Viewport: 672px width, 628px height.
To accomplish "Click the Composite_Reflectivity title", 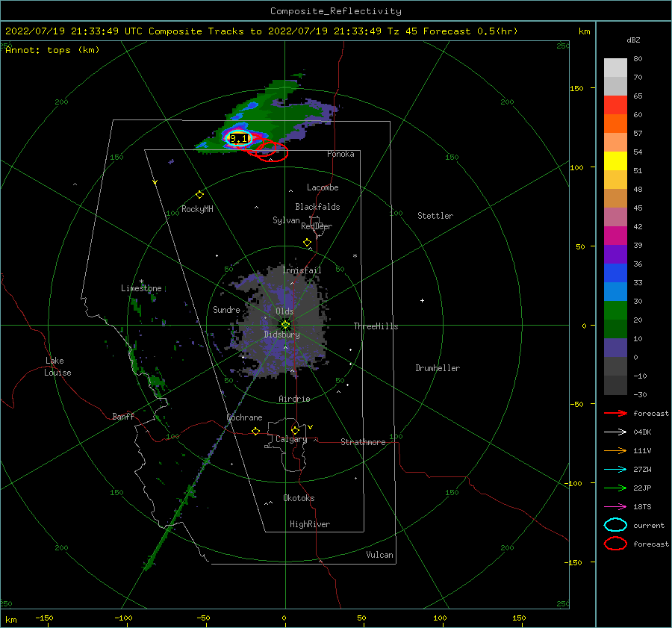I will point(336,11).
